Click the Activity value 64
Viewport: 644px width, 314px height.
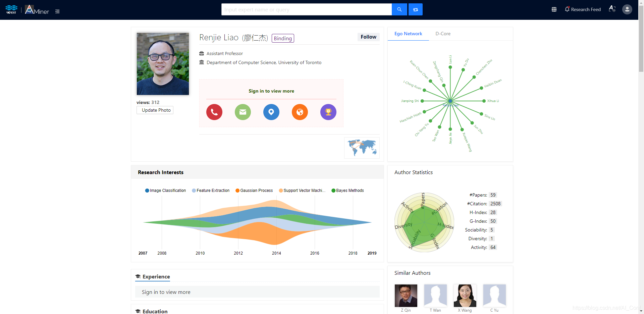click(493, 247)
